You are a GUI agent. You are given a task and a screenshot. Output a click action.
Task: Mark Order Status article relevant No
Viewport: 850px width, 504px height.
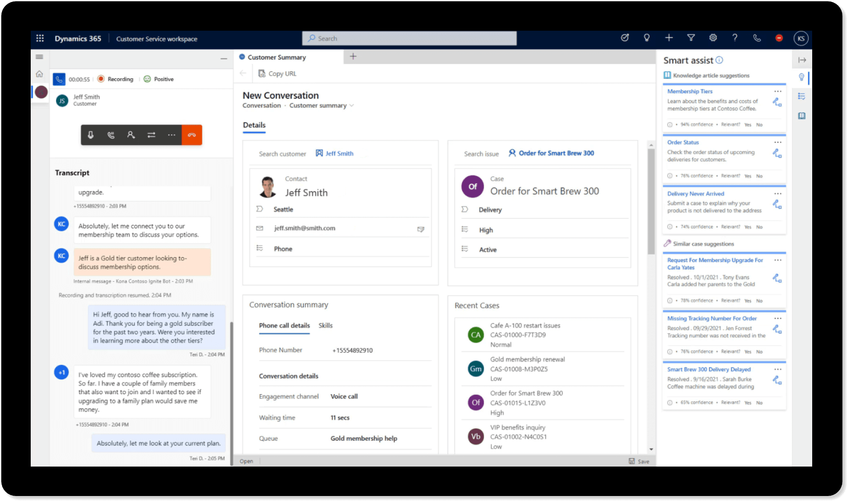759,176
